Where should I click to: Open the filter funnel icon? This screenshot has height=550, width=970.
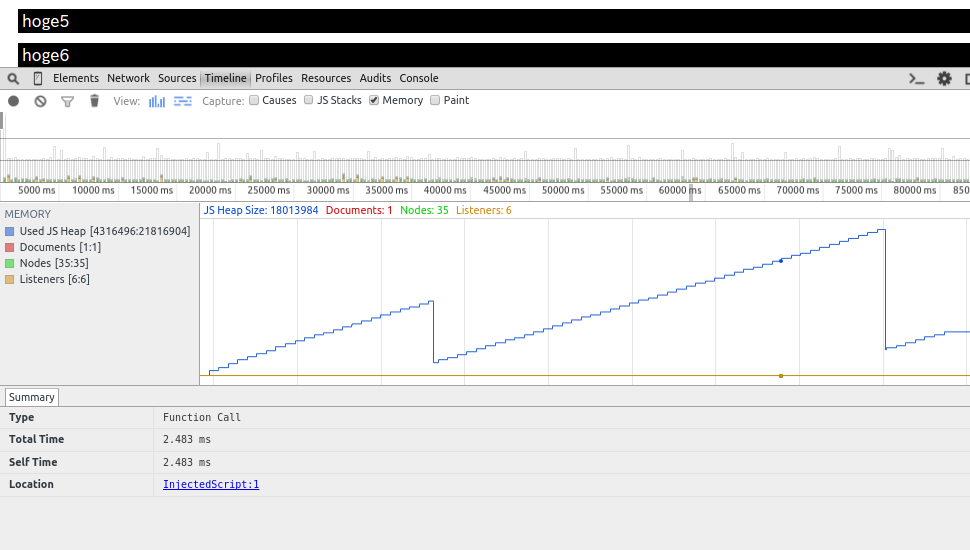[x=67, y=101]
